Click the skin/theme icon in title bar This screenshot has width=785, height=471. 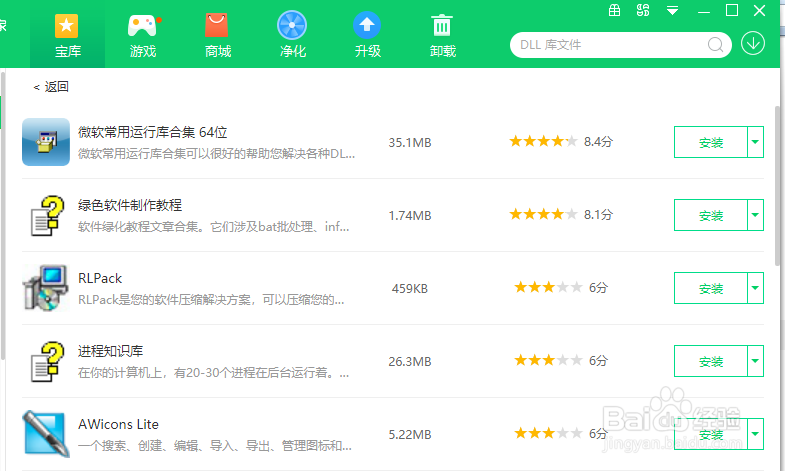coord(643,10)
